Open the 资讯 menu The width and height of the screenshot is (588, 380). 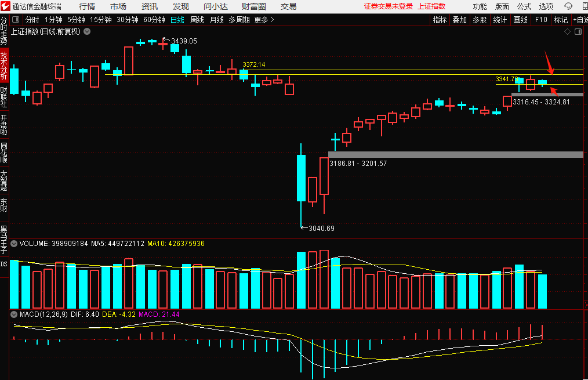(149, 6)
